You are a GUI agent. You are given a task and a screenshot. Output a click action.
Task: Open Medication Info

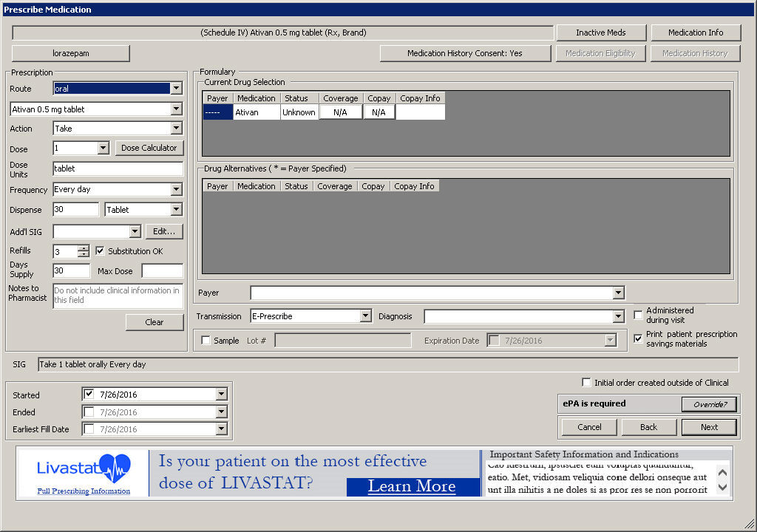tap(696, 33)
